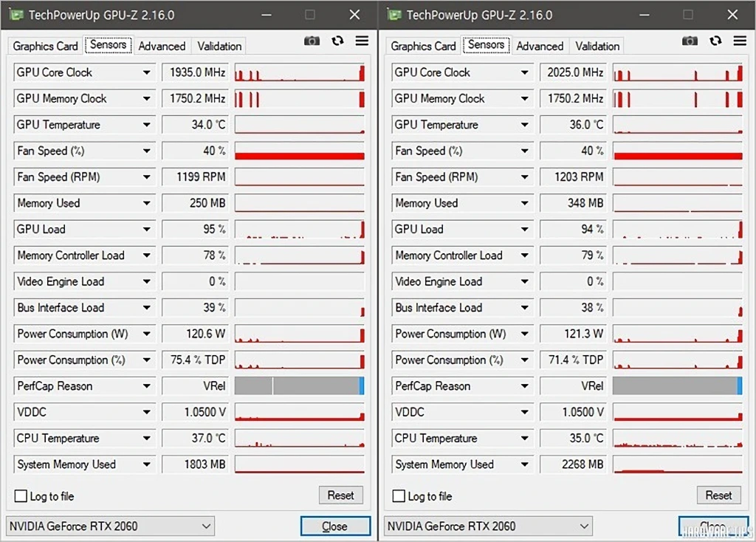This screenshot has height=542, width=756.
Task: Click the GPU-Z app icon in right title bar
Action: (x=394, y=15)
